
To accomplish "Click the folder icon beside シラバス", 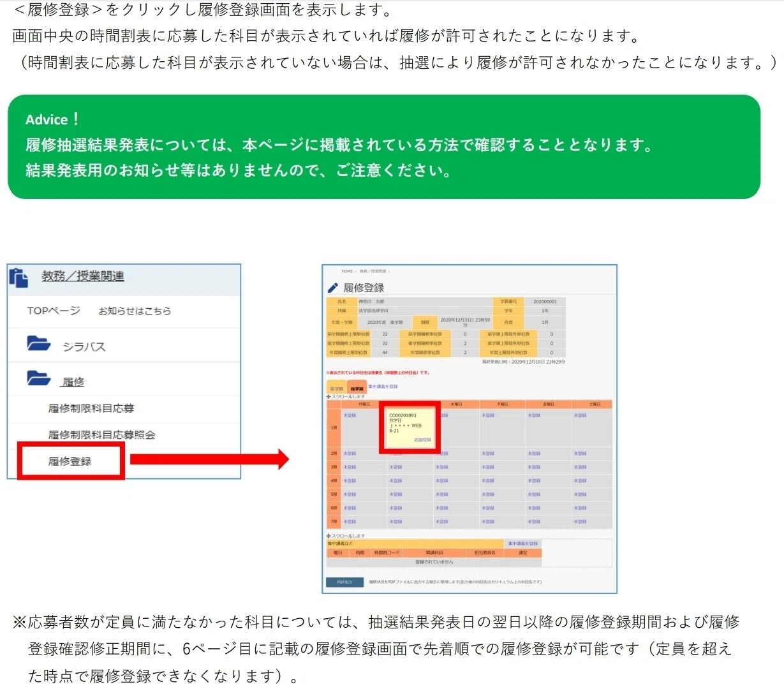I will (39, 344).
